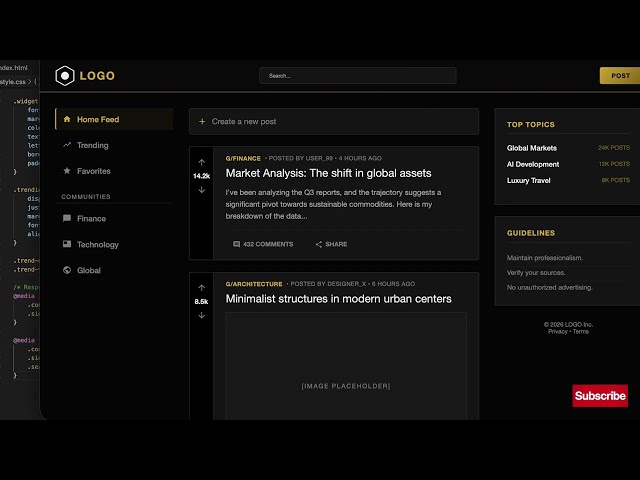Open Global Markets top topic

[x=531, y=148]
